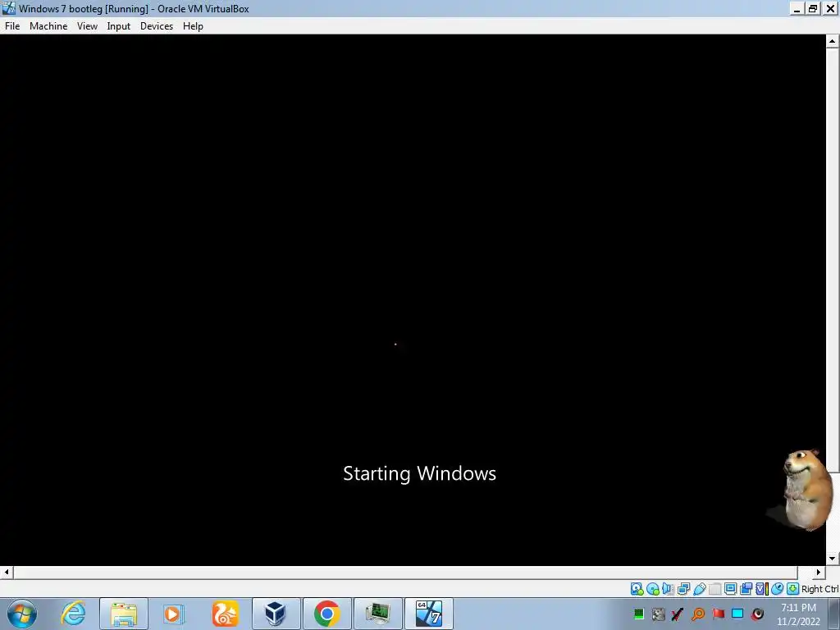Click the network adapters status icon
This screenshot has height=630, width=840.
click(x=683, y=589)
